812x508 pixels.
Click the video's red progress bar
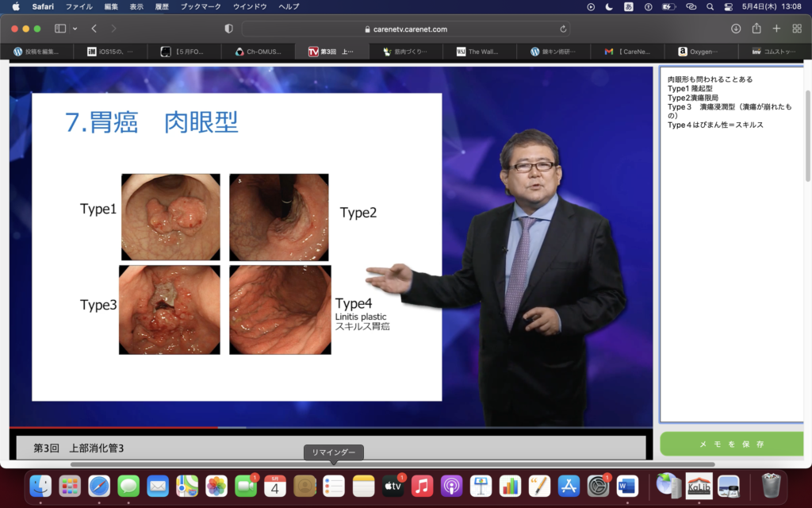tap(119, 427)
